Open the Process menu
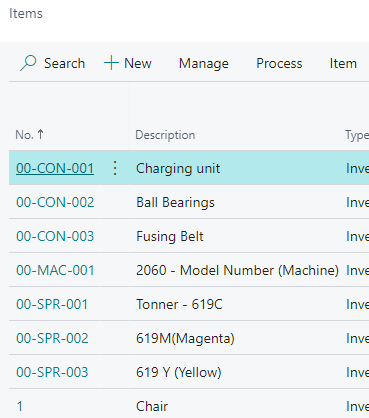369x418 pixels. click(x=279, y=63)
